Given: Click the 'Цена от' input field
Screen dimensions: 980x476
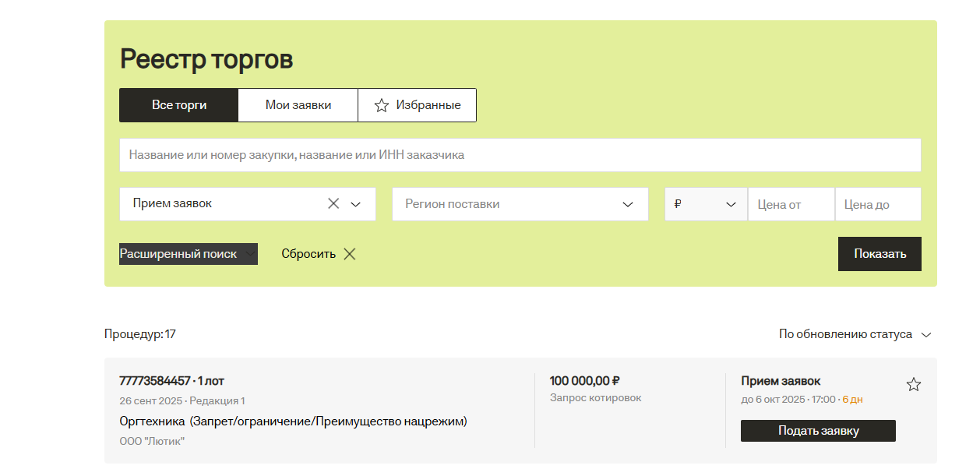Looking at the screenshot, I should point(791,204).
